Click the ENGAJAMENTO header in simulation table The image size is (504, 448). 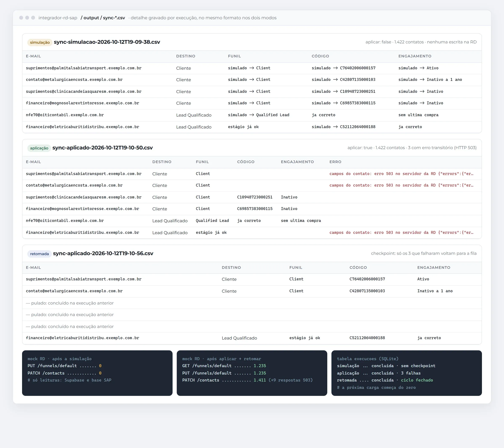415,56
